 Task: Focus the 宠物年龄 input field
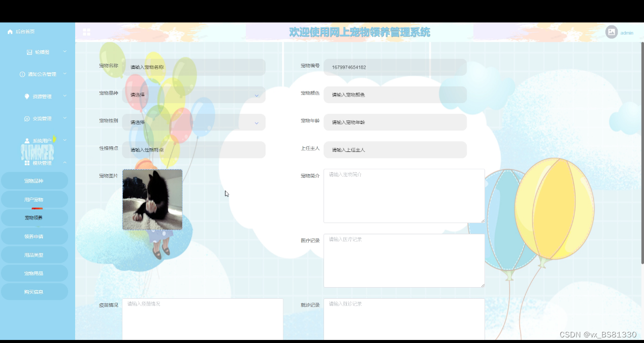click(395, 122)
